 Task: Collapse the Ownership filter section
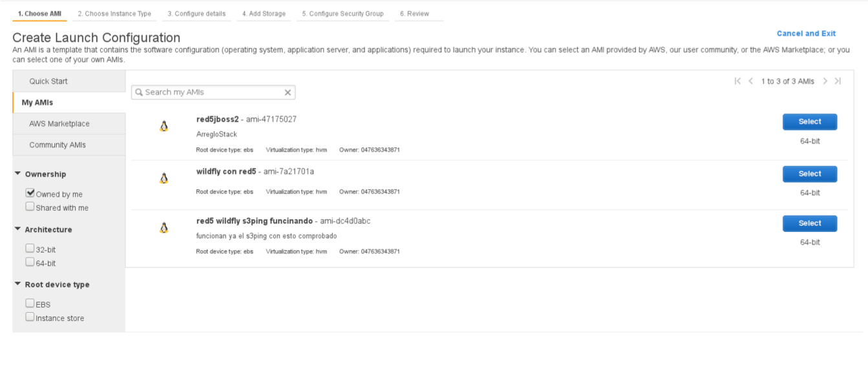pos(17,174)
